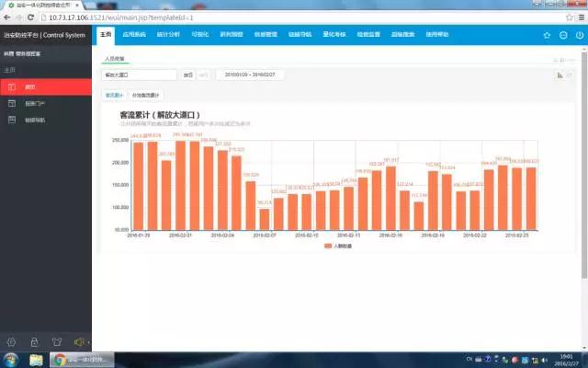Click the speaker sound icon in sidebar
Screen dimensions: 588x368
click(x=80, y=341)
